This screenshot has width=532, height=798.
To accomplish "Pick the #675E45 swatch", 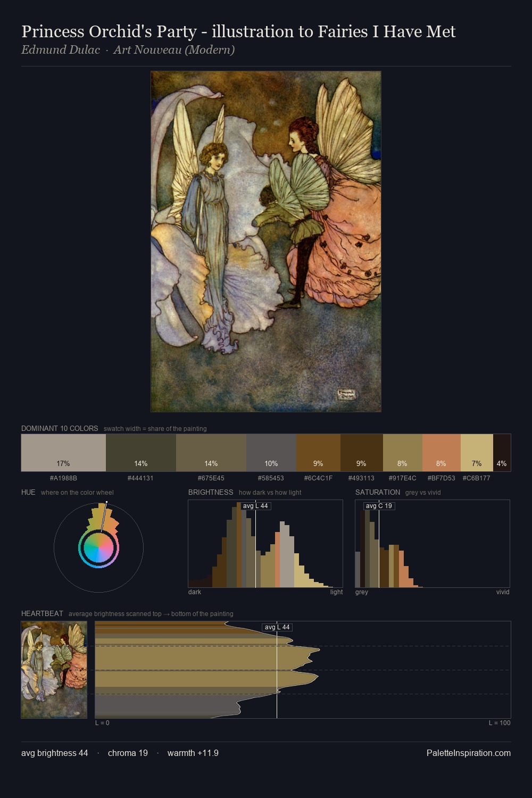I will tap(211, 453).
